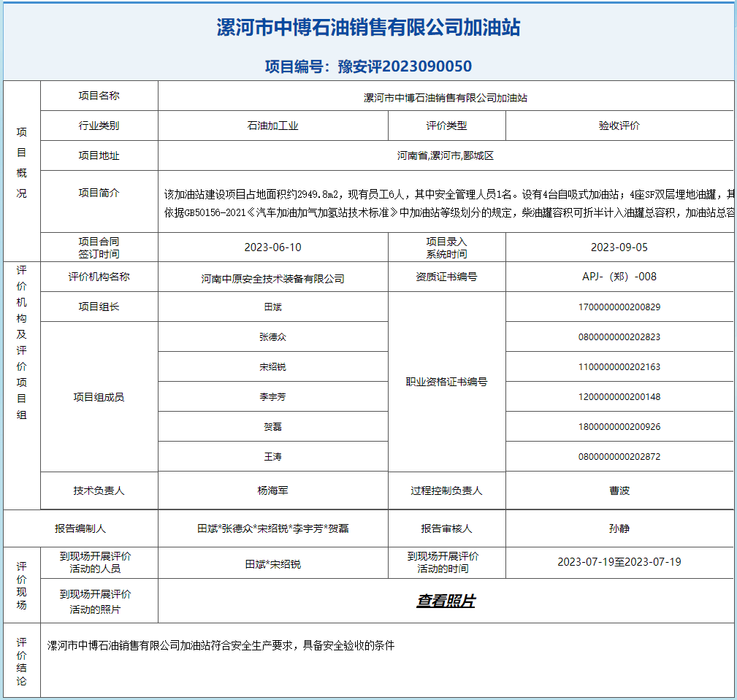737x700 pixels.
Task: Click team member 李宇芳
Action: (x=272, y=397)
